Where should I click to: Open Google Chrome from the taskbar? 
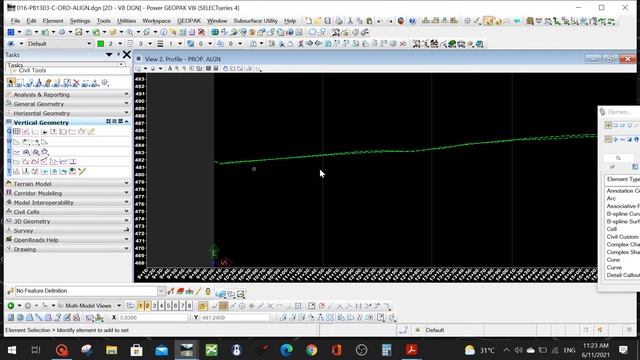311,350
